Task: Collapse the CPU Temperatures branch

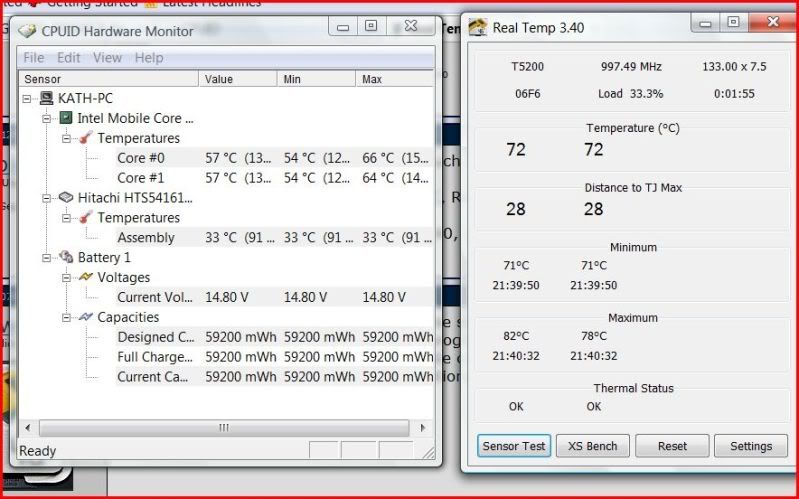Action: [x=66, y=138]
